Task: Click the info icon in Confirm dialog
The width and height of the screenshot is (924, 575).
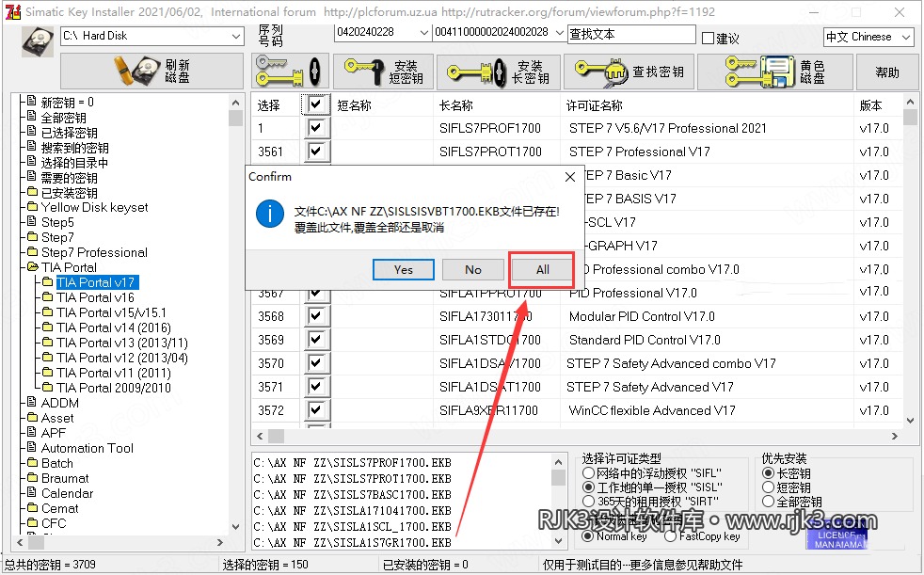Action: click(x=270, y=214)
